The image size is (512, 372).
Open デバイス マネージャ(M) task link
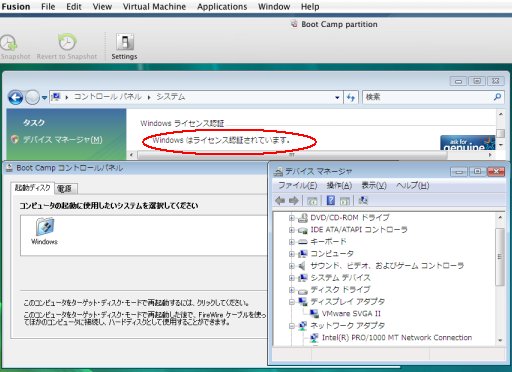(x=62, y=139)
